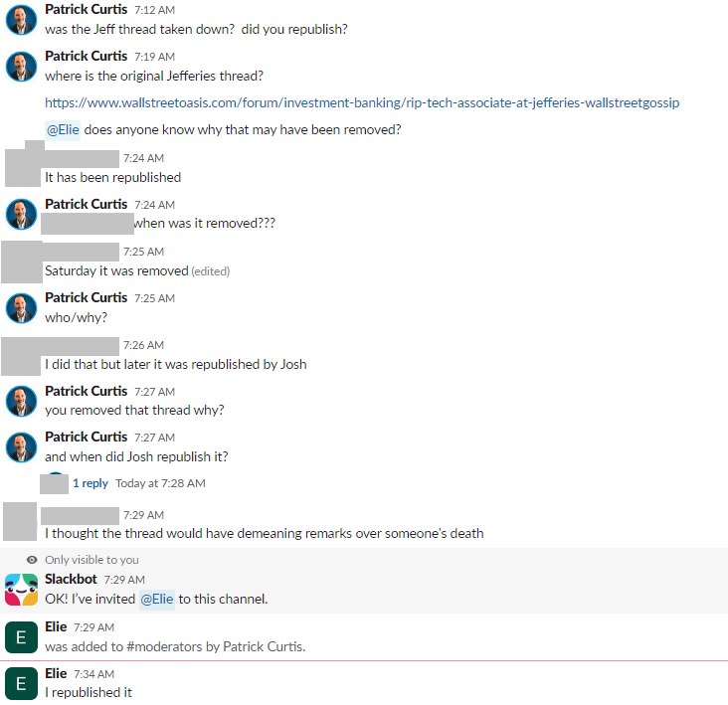The height and width of the screenshot is (705, 728).
Task: Open the wallstreetoasis.com Jefferies thread link
Action: coord(362,102)
